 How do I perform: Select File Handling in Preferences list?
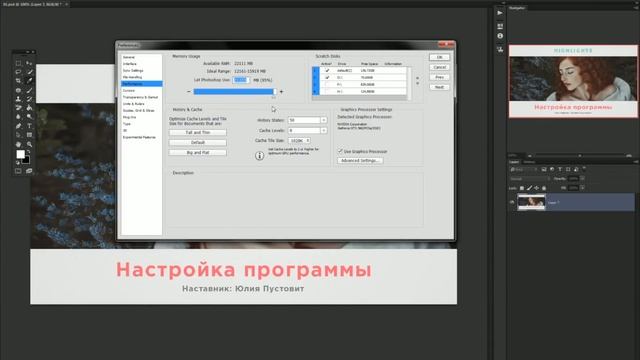(x=132, y=77)
